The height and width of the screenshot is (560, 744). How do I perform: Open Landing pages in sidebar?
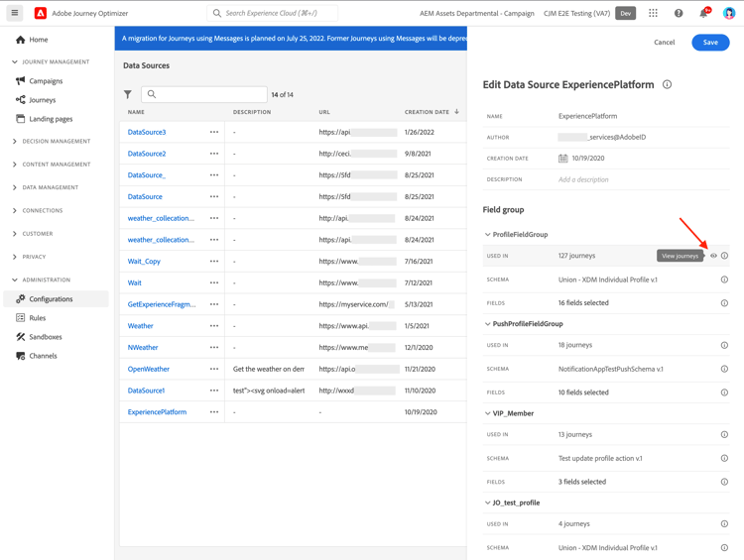point(44,119)
